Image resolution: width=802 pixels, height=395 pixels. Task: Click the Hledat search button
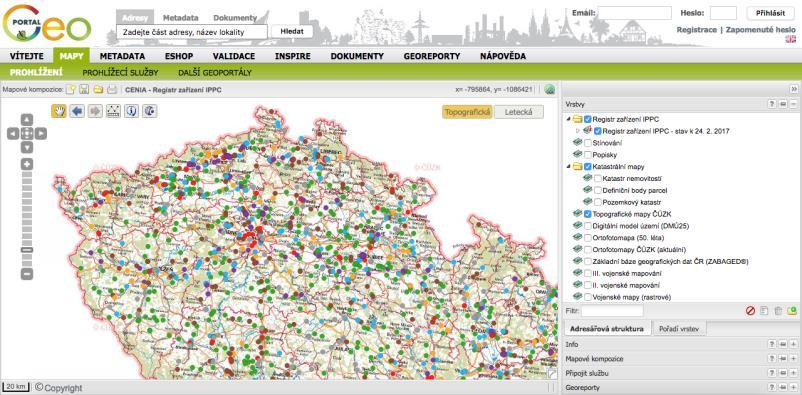[x=292, y=31]
